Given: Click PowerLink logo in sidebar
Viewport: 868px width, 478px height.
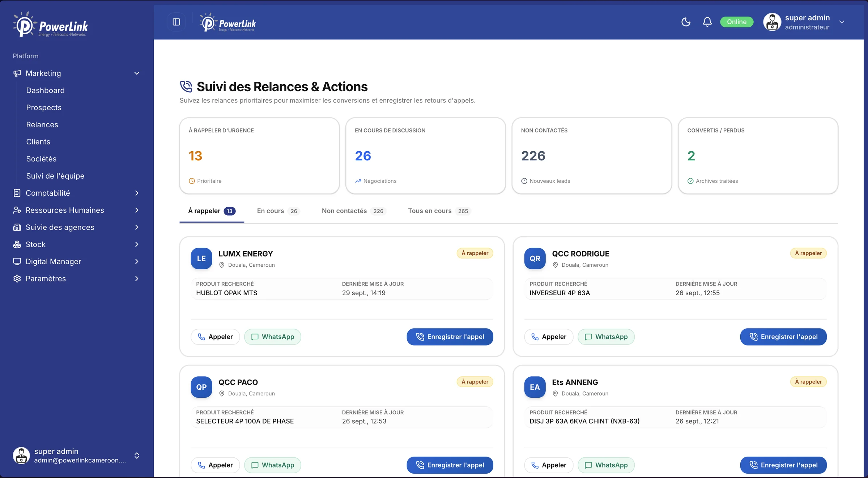Looking at the screenshot, I should coord(50,25).
